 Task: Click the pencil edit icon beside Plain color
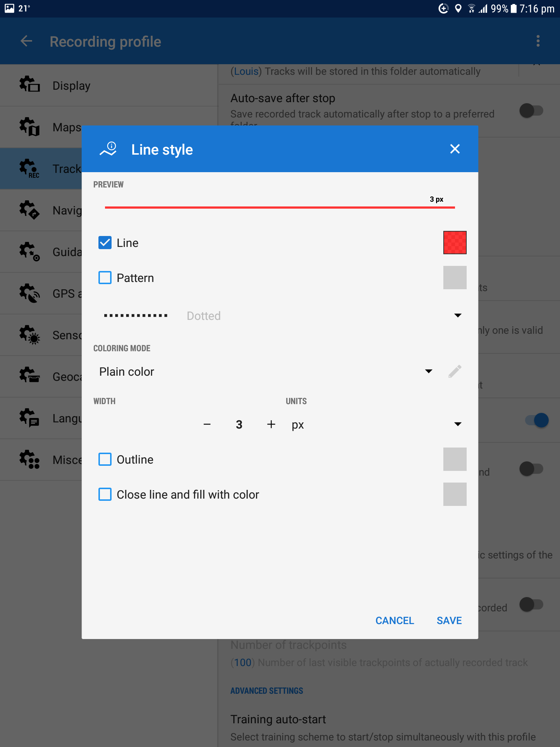455,371
